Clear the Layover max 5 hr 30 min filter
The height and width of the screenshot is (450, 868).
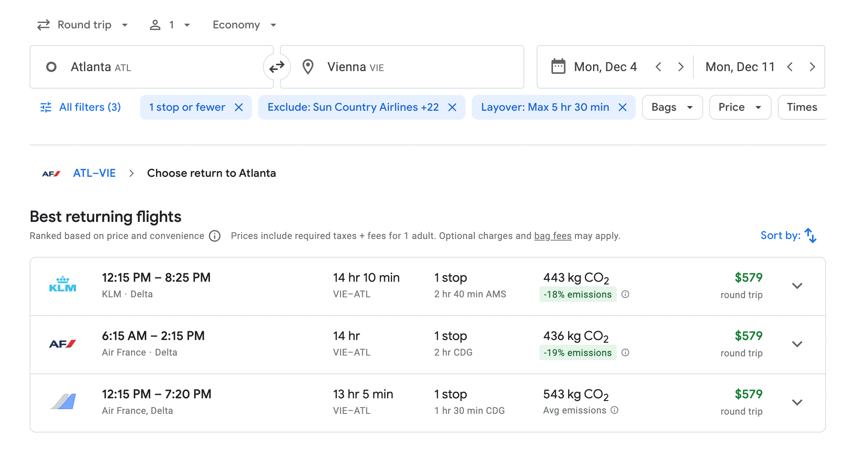(x=623, y=107)
